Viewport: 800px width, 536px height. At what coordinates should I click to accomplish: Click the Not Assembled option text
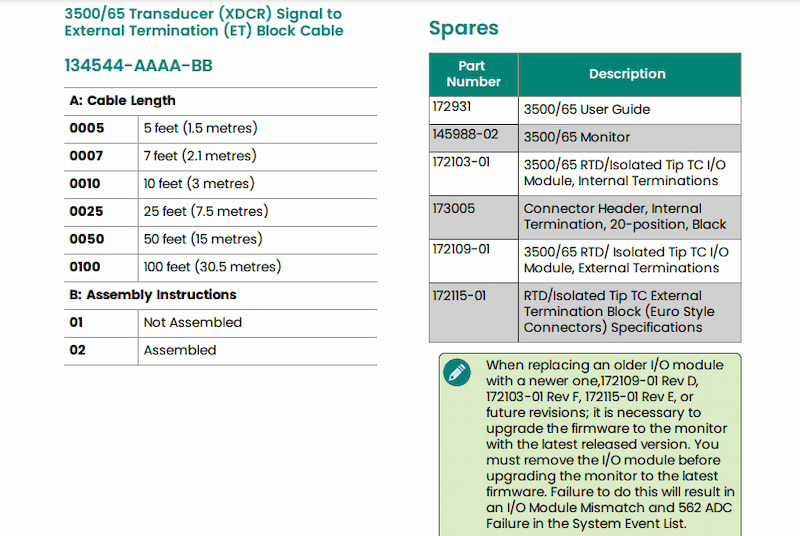pos(193,322)
